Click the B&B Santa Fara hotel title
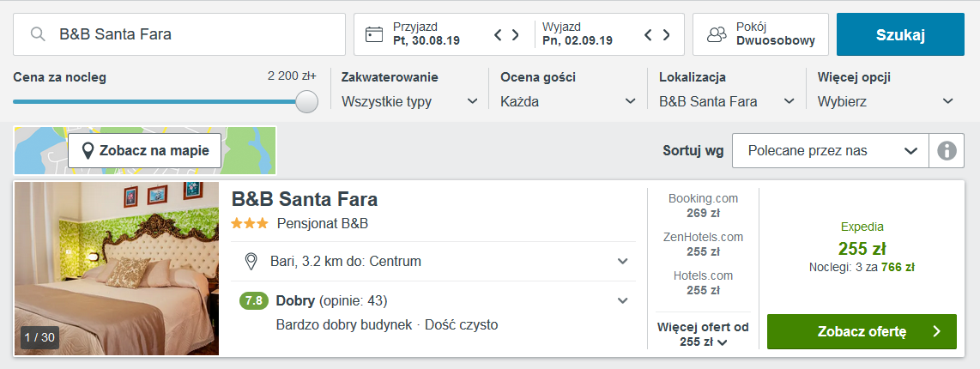980x369 pixels. click(305, 199)
